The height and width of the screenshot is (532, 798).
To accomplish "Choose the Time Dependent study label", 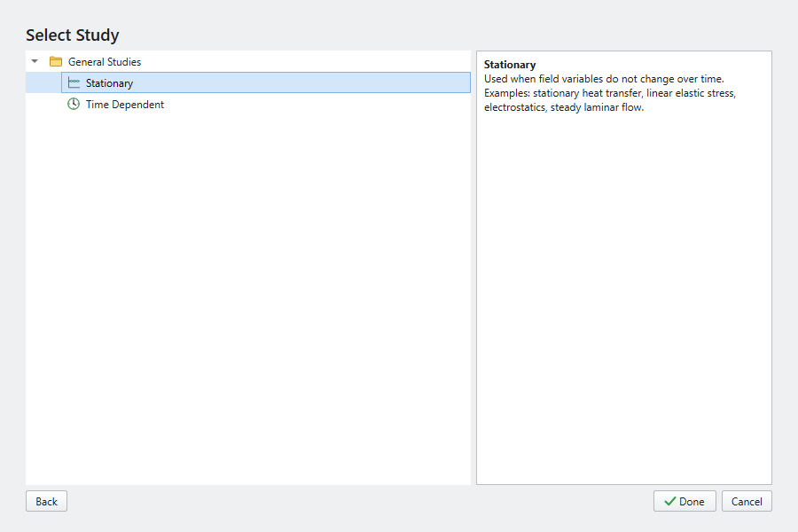I will tap(125, 105).
